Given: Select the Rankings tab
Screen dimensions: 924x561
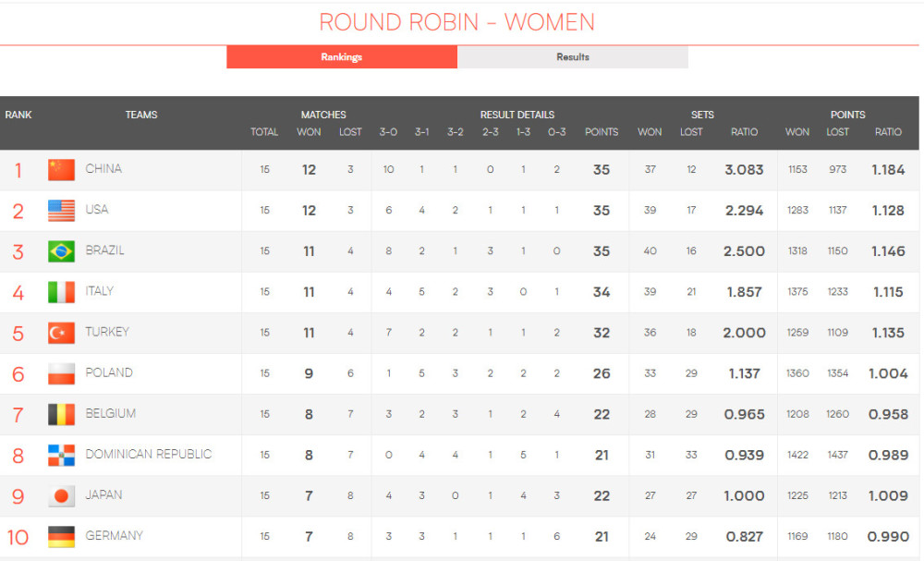Looking at the screenshot, I should pyautogui.click(x=342, y=57).
